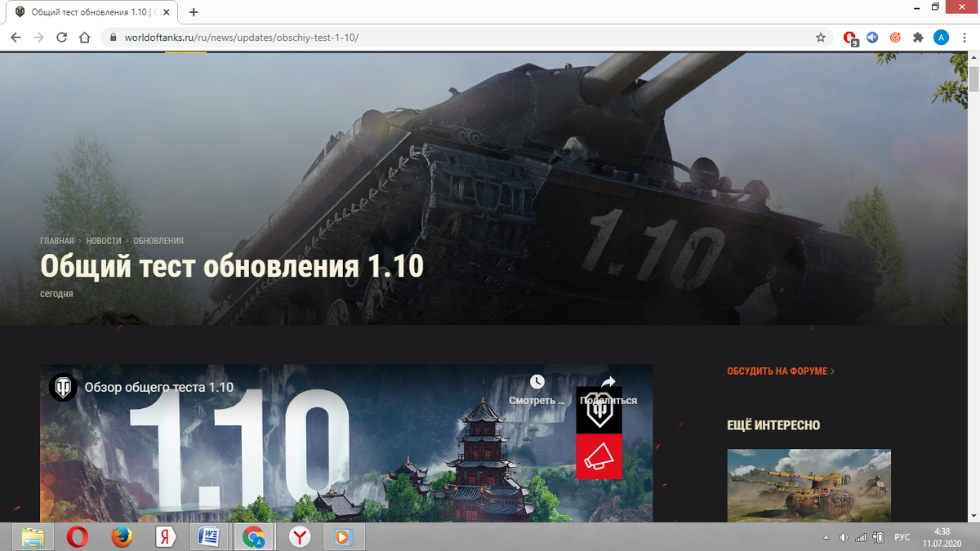Click the video title Обзор общего теста 1.10
This screenshot has width=980, height=551.
[x=159, y=387]
